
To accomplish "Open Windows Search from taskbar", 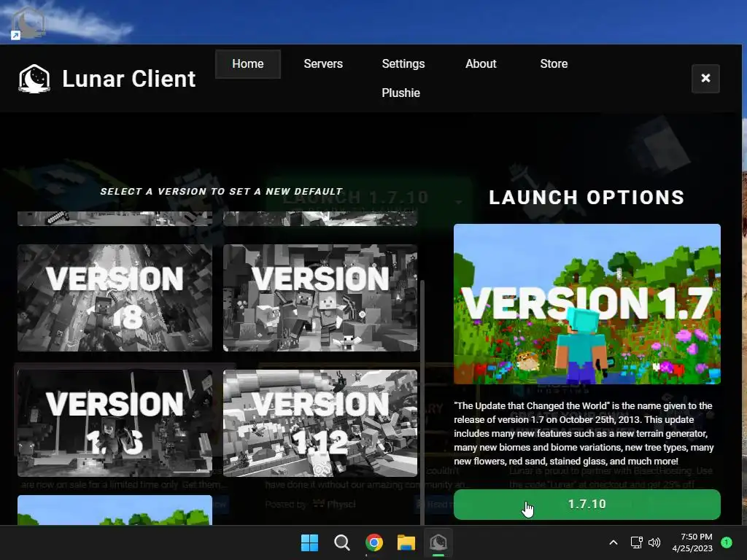I will pos(341,542).
